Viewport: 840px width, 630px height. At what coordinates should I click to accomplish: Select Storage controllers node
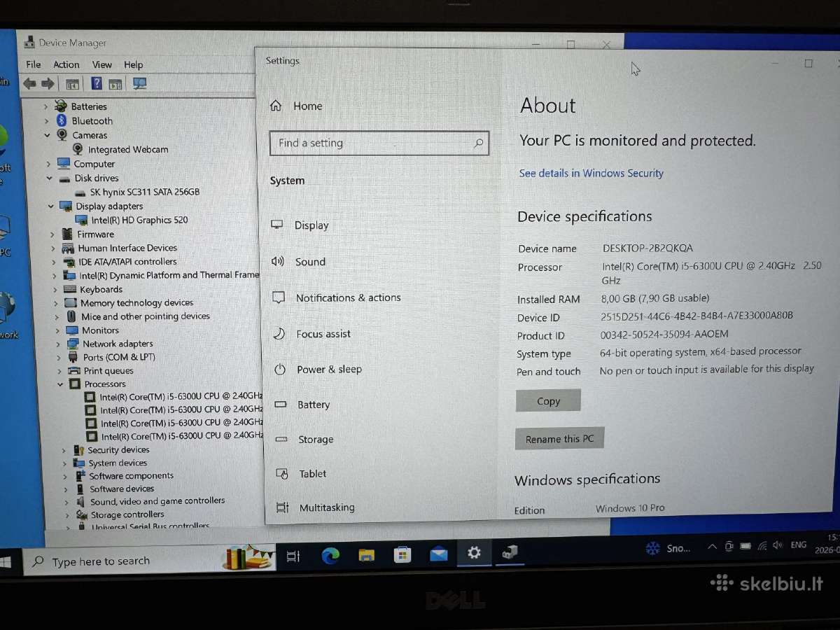(127, 514)
